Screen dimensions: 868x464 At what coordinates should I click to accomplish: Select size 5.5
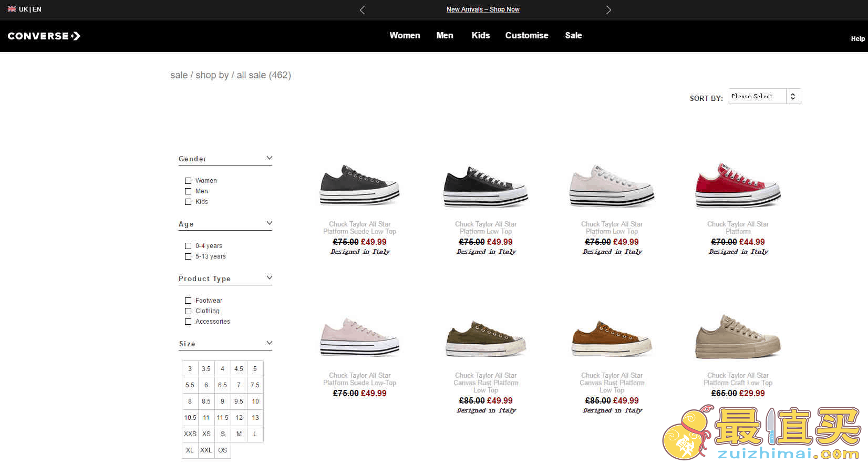coord(190,385)
